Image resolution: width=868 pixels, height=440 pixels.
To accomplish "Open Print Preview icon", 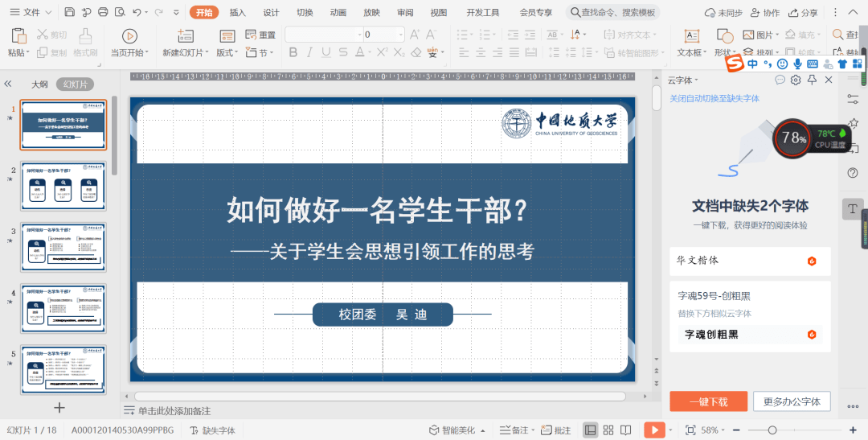I will tap(120, 12).
